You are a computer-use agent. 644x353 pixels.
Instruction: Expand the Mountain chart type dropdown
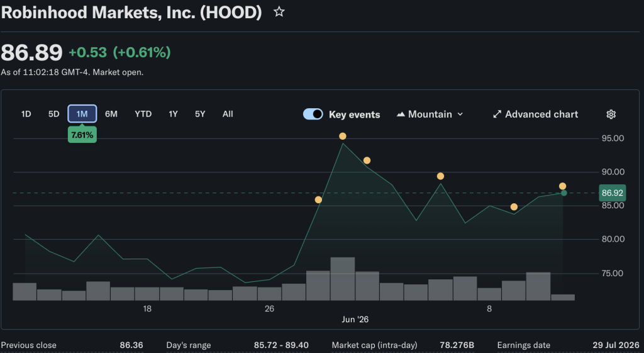tap(430, 115)
